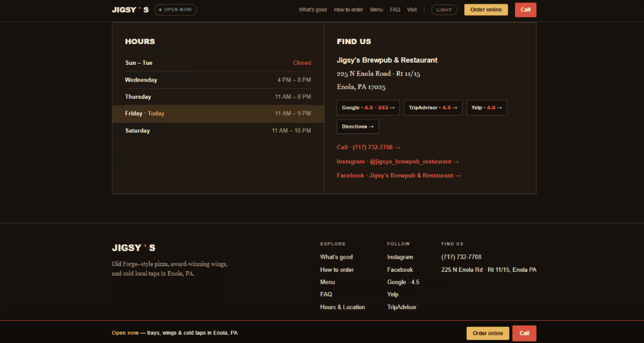Select the Friday · Today hours row
The width and height of the screenshot is (644, 343).
click(218, 114)
